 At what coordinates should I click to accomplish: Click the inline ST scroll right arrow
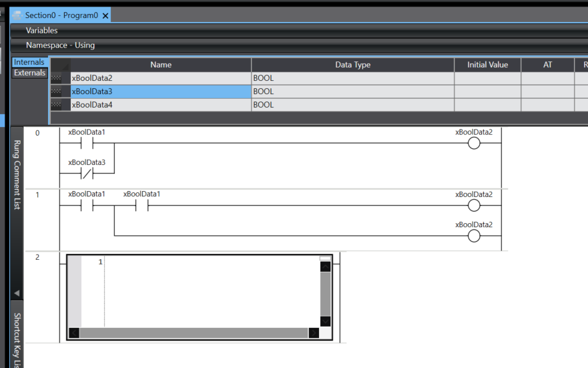tap(314, 333)
